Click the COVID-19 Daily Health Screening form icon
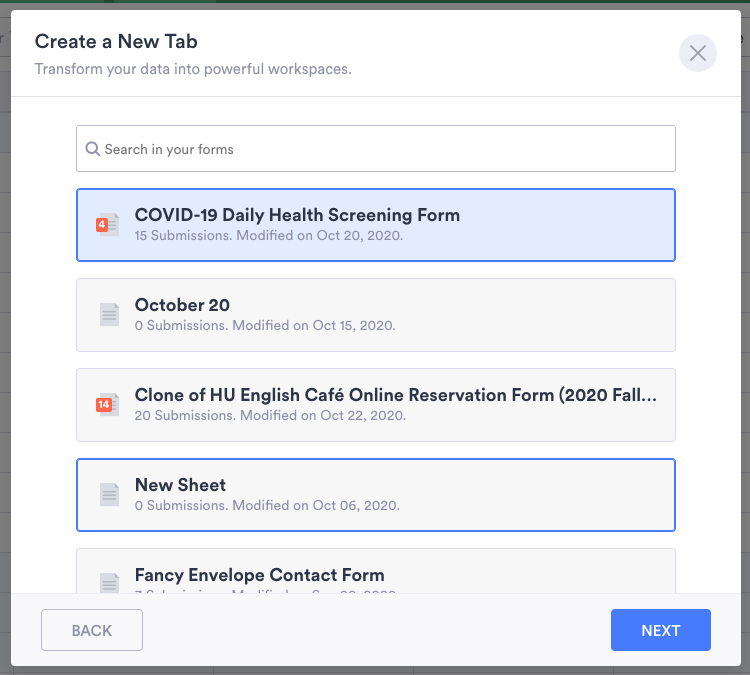Viewport: 750px width, 675px height. (110, 225)
